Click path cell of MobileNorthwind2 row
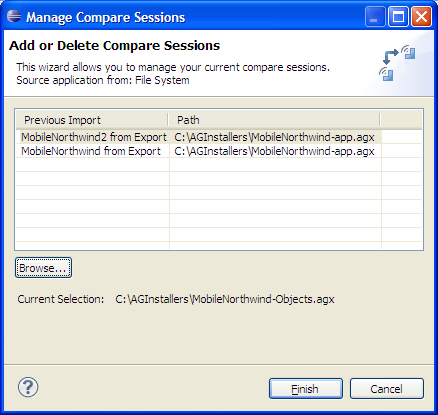Screen dimensions: 438x415 coord(274,137)
